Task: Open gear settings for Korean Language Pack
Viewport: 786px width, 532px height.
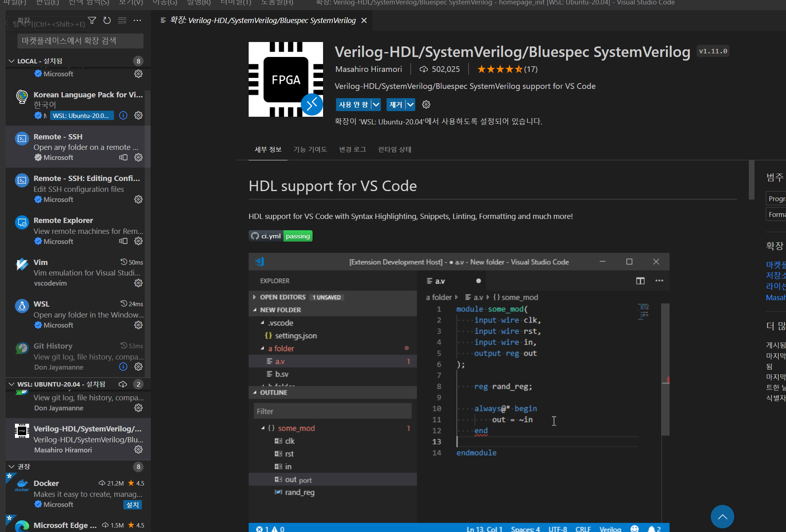Action: (138, 116)
